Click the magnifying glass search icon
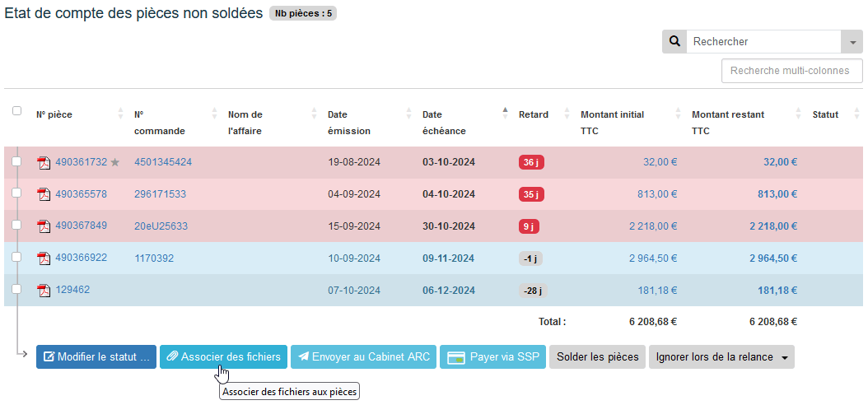 [x=674, y=42]
